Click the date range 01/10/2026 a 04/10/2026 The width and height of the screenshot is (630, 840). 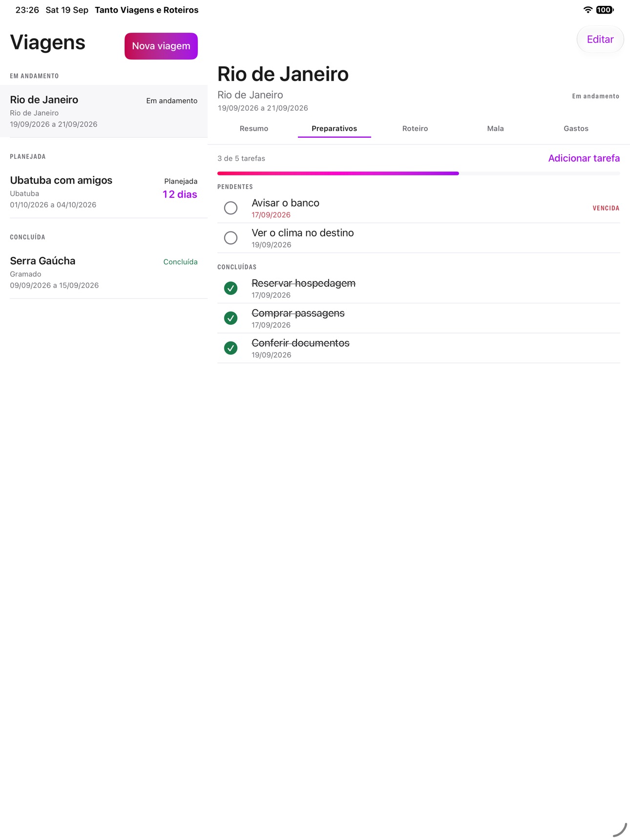[53, 205]
